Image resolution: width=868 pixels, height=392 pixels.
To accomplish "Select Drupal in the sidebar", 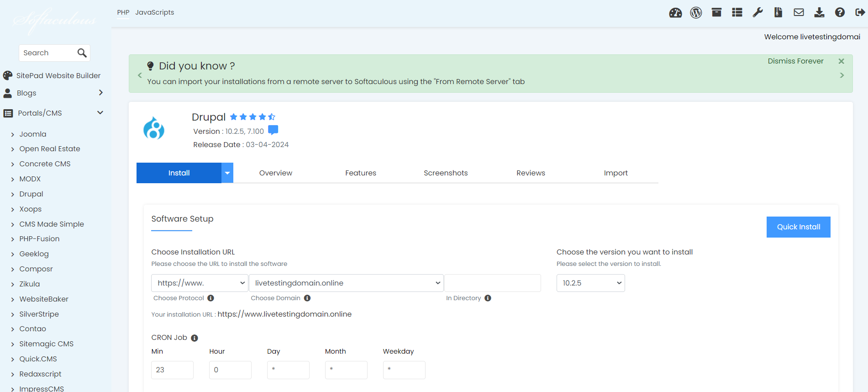I will click(32, 194).
